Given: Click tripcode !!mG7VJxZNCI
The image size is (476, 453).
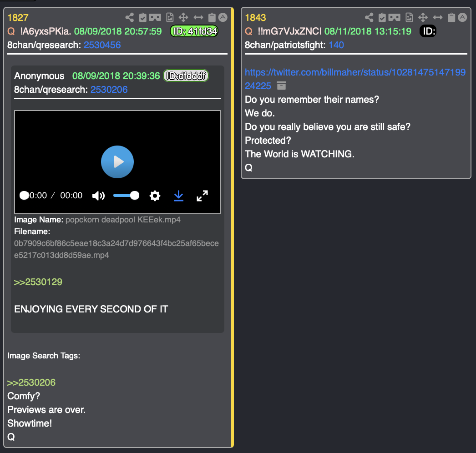Looking at the screenshot, I should point(289,31).
